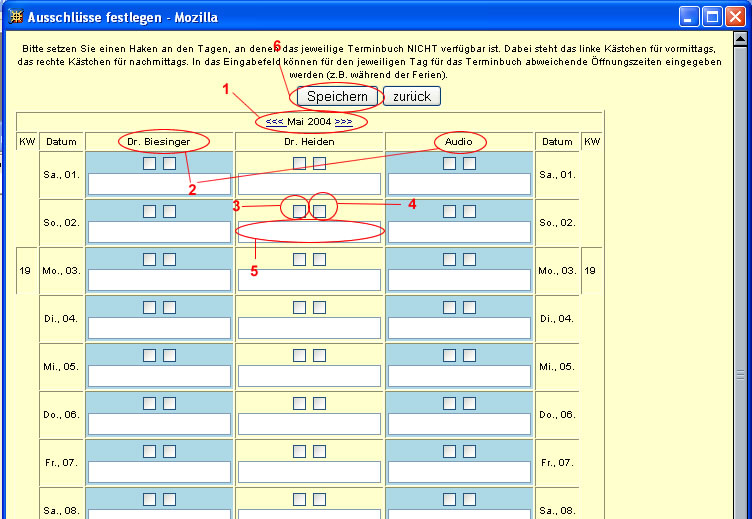Go to next month with >>> link
Viewport: 752px width, 519px height.
[x=343, y=121]
